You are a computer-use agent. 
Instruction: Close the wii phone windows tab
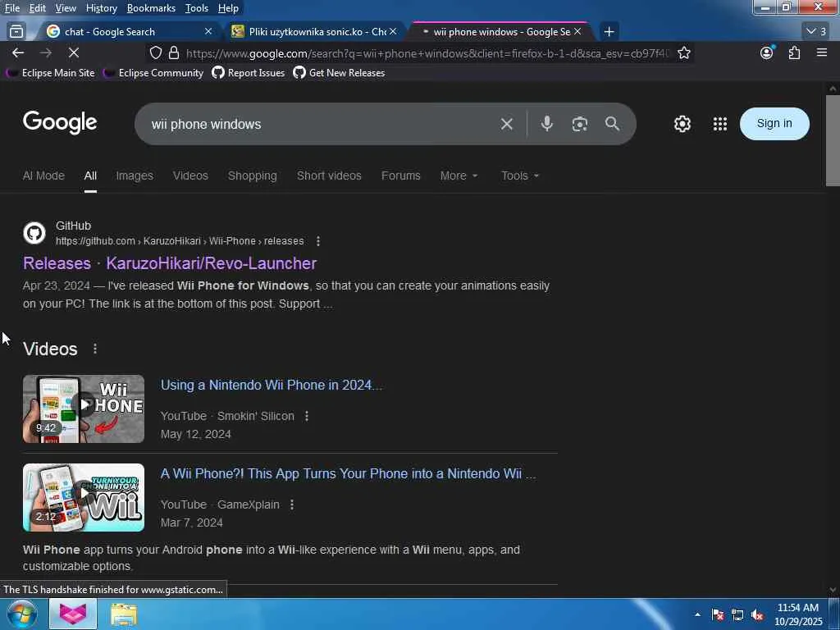577,32
